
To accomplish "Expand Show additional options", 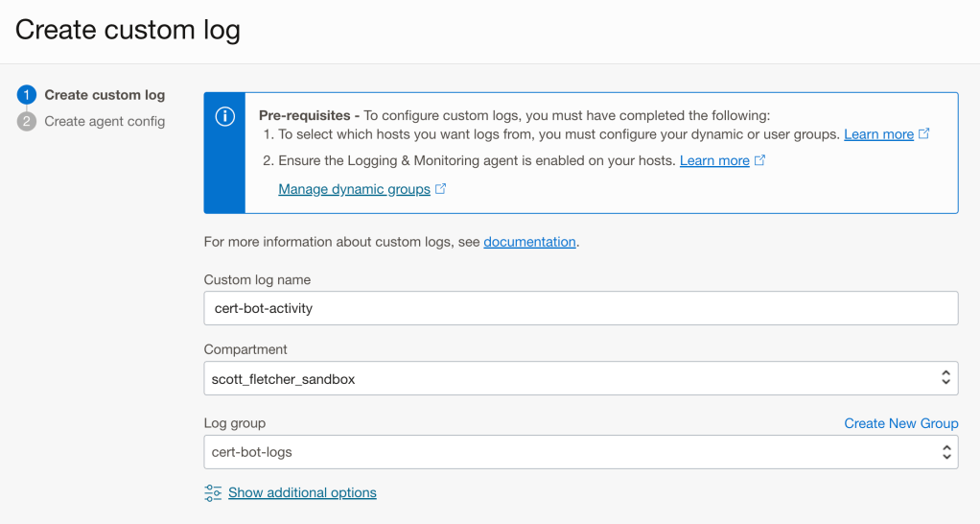I will tap(302, 493).
